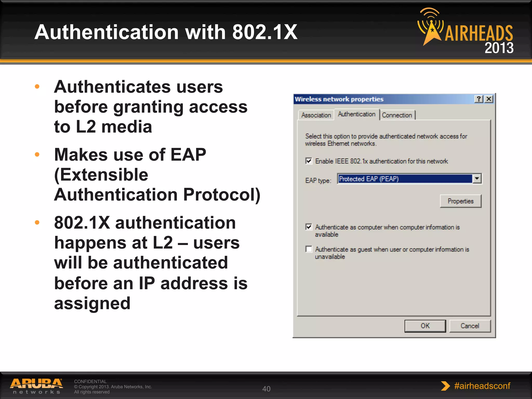532x399 pixels.
Task: Click the #airheadsconf hashtag text
Action: (x=482, y=386)
